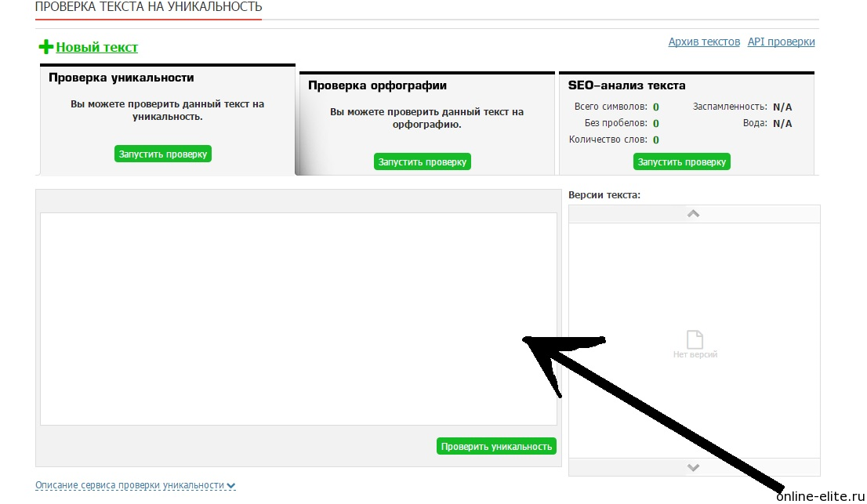
Task: Switch to the Проверка уникальности tab
Action: [121, 78]
